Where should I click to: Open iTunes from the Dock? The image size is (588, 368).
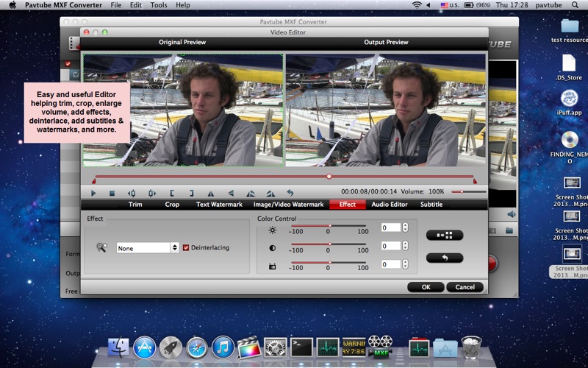pos(223,347)
